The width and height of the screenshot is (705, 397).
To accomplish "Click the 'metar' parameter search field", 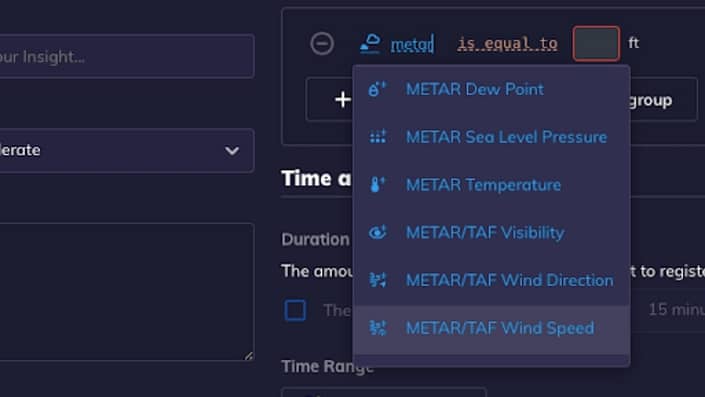I will click(x=412, y=44).
